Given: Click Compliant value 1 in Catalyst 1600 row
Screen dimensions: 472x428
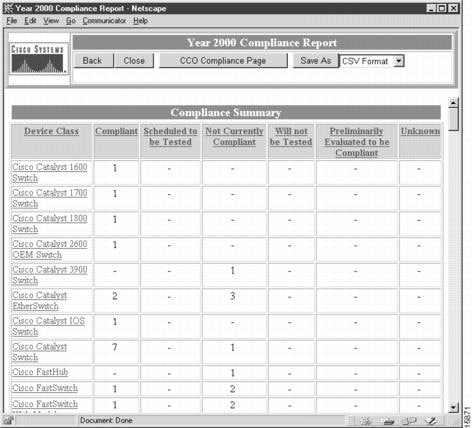Looking at the screenshot, I should tap(115, 168).
